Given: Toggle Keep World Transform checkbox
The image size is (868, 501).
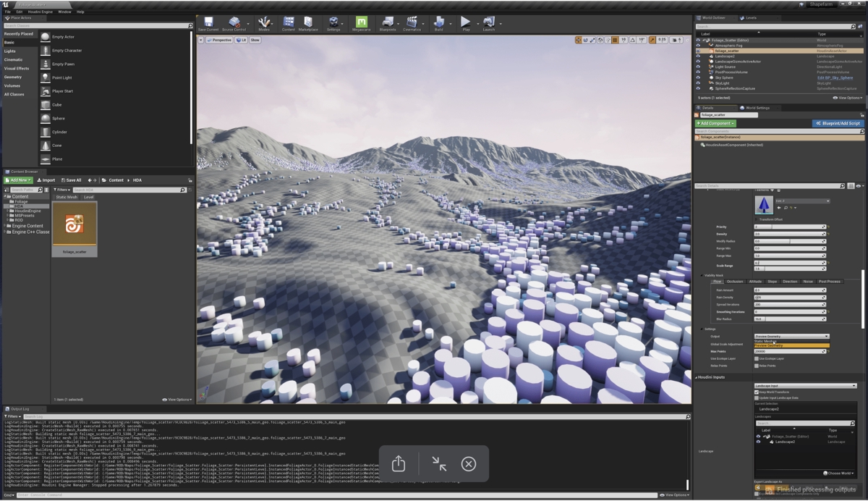Looking at the screenshot, I should [757, 392].
